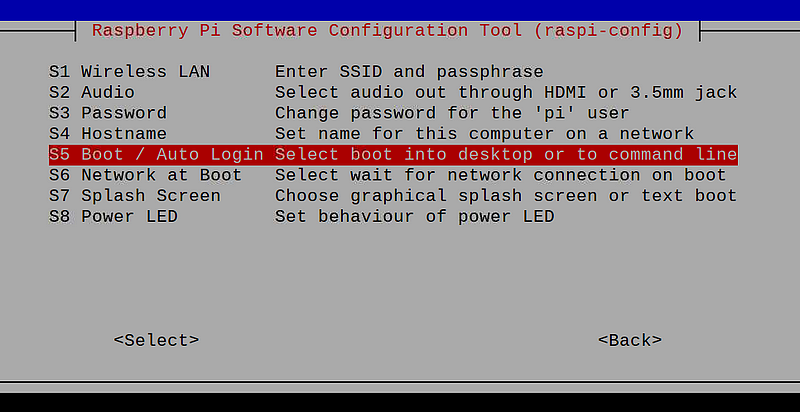Select S4 Hostname in the list
This screenshot has width=800, height=412.
(108, 134)
